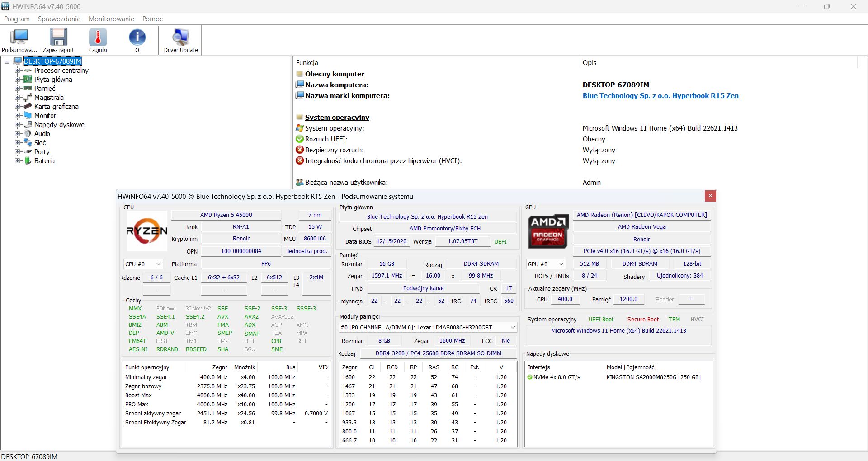Click the 1.07.05TBT BIOS version value
This screenshot has height=461, width=868.
point(462,241)
